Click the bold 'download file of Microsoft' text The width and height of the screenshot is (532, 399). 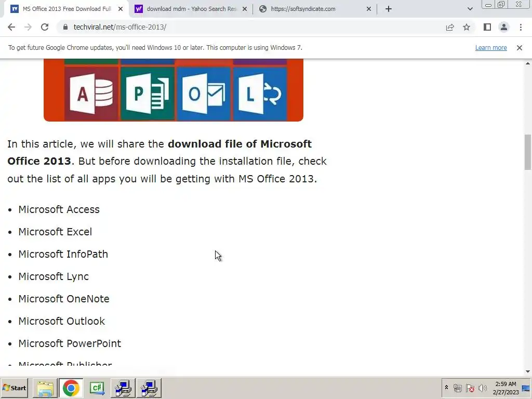tap(240, 144)
